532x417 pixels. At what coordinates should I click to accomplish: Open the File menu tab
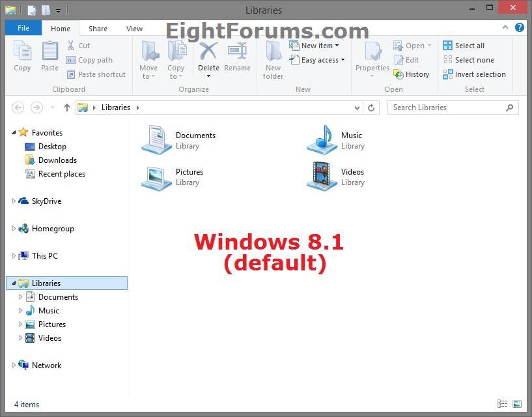click(23, 28)
